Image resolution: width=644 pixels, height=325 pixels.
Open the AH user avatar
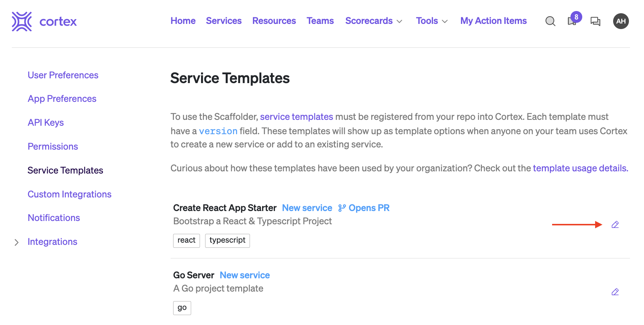click(621, 21)
